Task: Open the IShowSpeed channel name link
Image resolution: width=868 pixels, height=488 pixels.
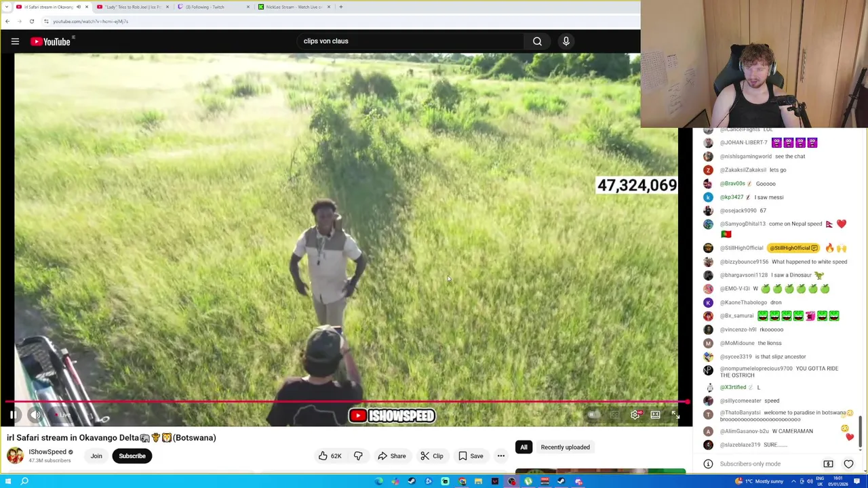Action: click(x=47, y=452)
